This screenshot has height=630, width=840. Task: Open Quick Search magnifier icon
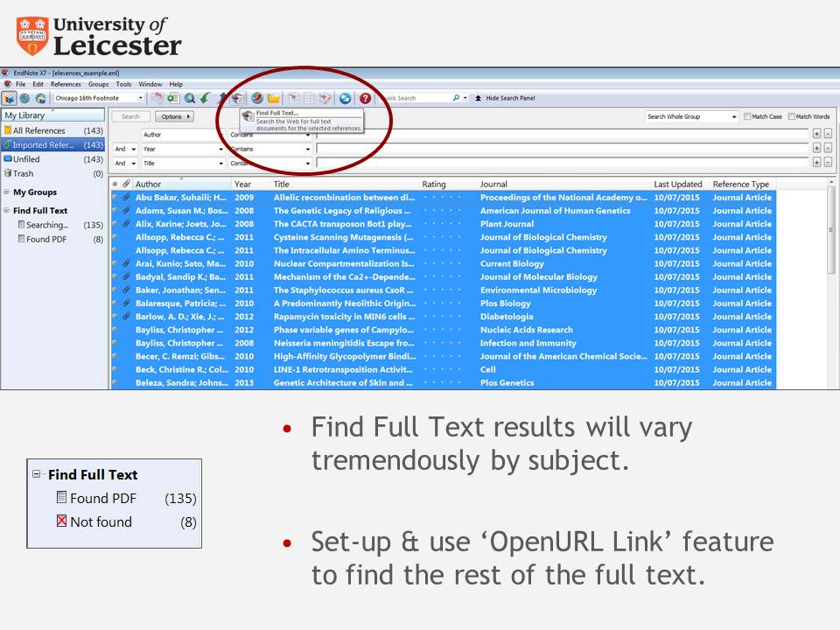point(455,98)
